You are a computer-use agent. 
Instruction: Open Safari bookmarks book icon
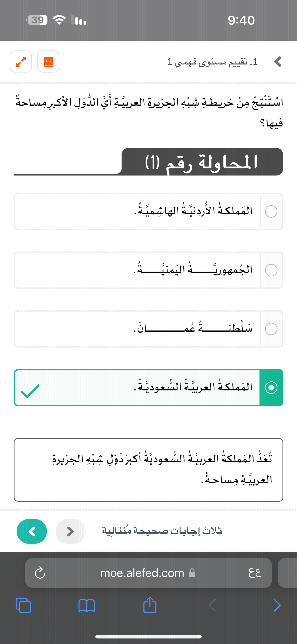(x=87, y=605)
